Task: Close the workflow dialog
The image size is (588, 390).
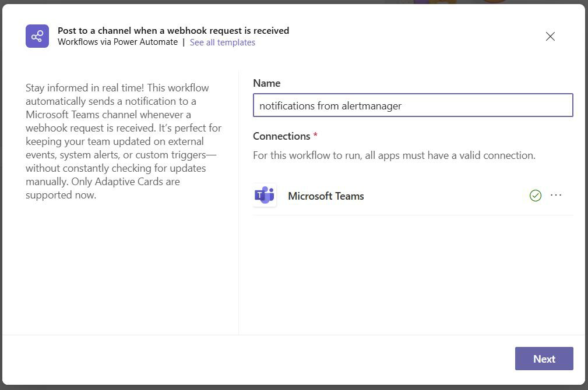Action: pyautogui.click(x=550, y=36)
